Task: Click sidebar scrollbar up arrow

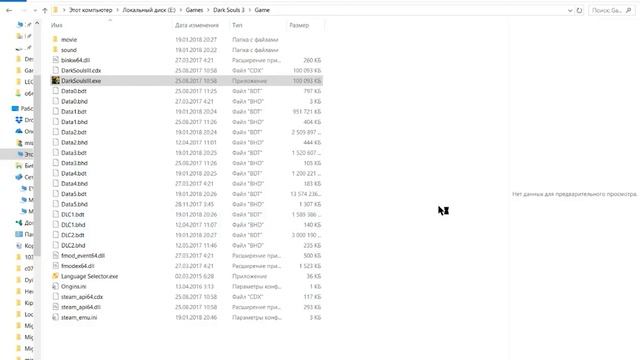Action: tap(37, 23)
